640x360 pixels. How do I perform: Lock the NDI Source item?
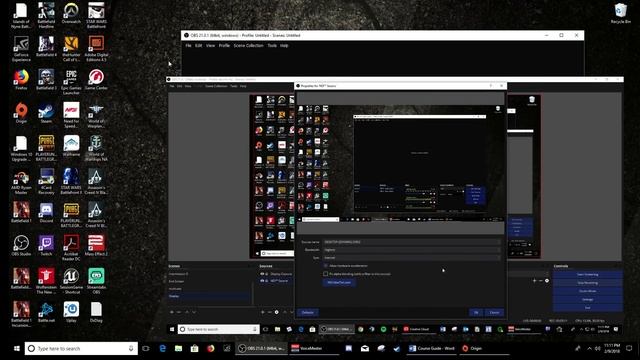click(x=267, y=281)
